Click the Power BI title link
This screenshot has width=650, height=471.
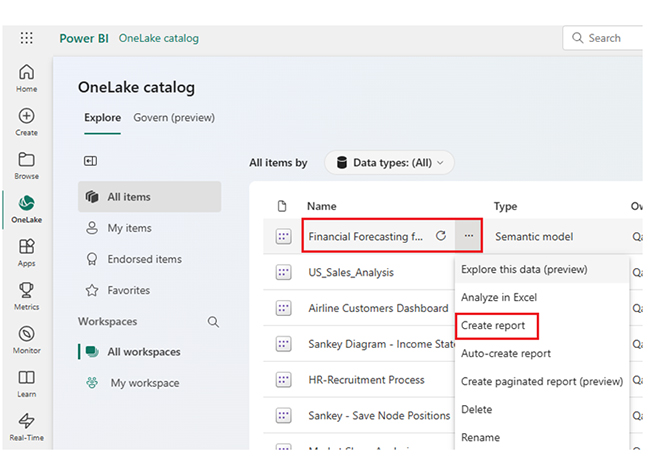[84, 38]
